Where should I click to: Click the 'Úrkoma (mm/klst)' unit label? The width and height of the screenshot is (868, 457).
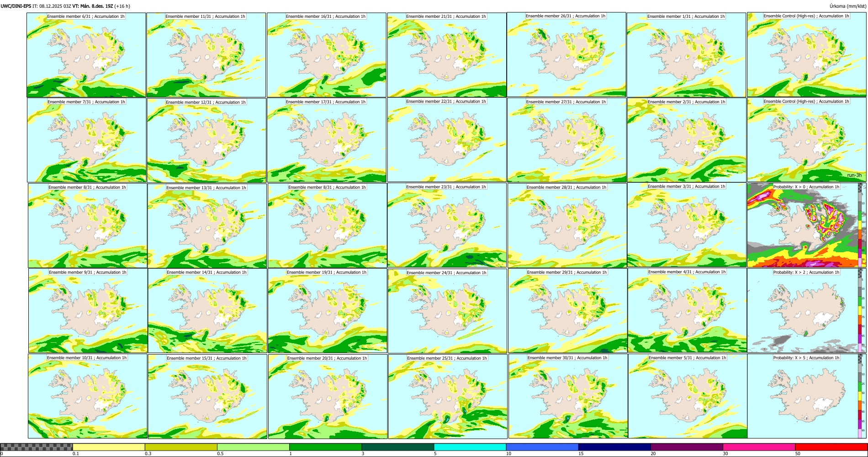click(x=847, y=6)
